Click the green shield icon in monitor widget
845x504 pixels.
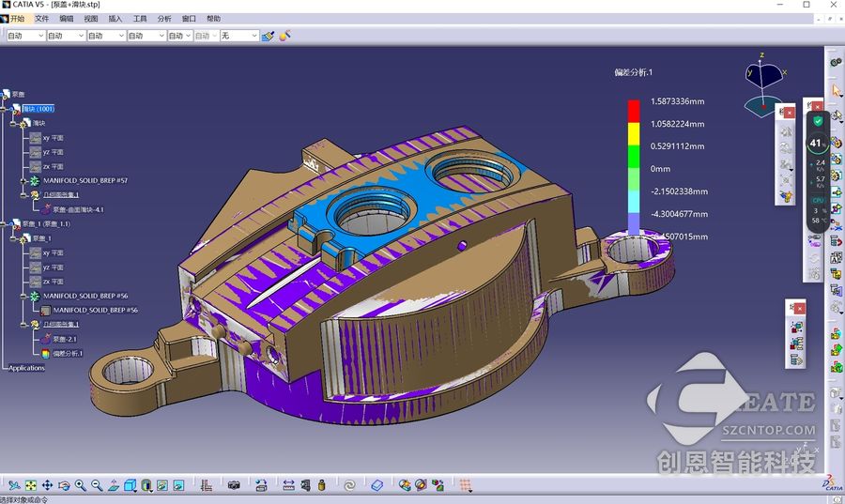coord(818,121)
